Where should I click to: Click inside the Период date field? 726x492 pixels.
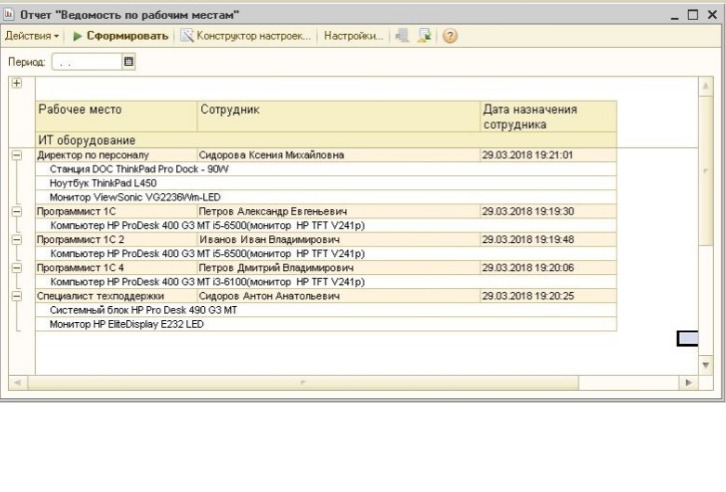click(85, 62)
